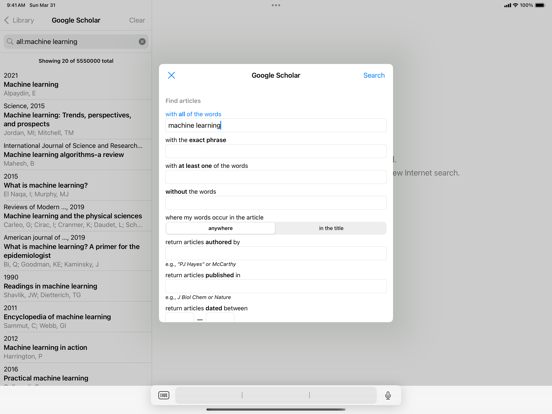Open the keyboard icon on bottom bar

(x=164, y=395)
